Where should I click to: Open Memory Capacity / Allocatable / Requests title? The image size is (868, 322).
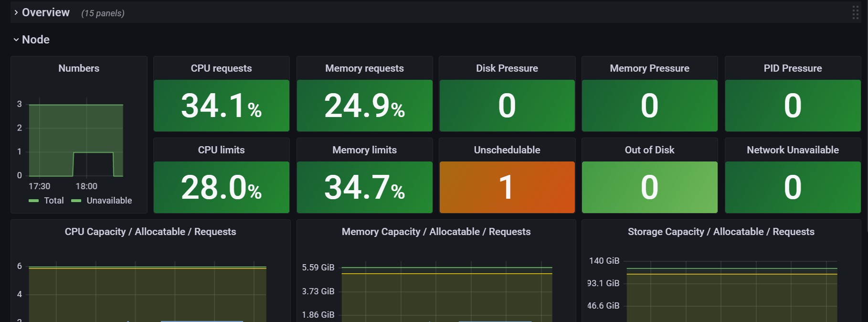point(436,232)
